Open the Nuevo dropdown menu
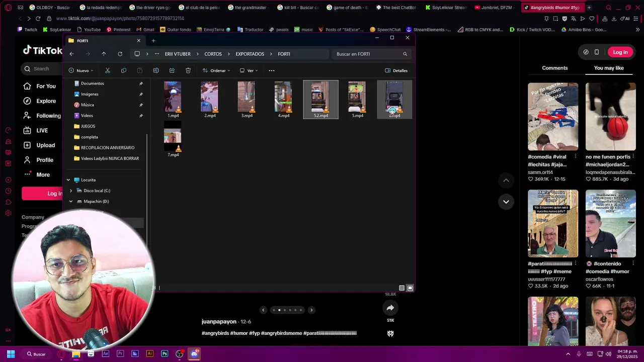 (81, 70)
